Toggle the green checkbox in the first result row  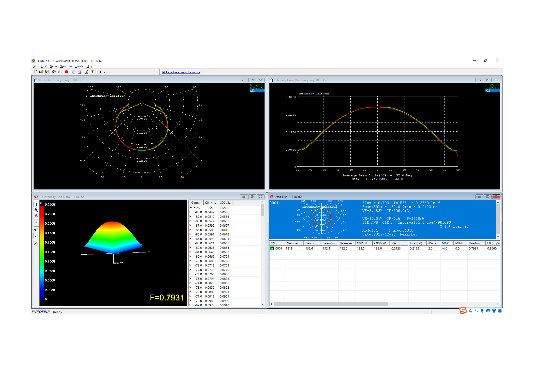(x=272, y=248)
